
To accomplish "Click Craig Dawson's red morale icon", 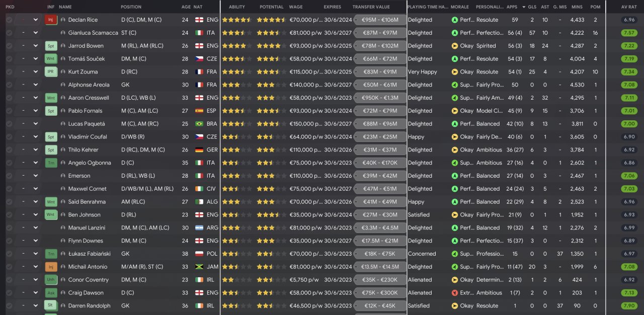I will click(x=455, y=293).
